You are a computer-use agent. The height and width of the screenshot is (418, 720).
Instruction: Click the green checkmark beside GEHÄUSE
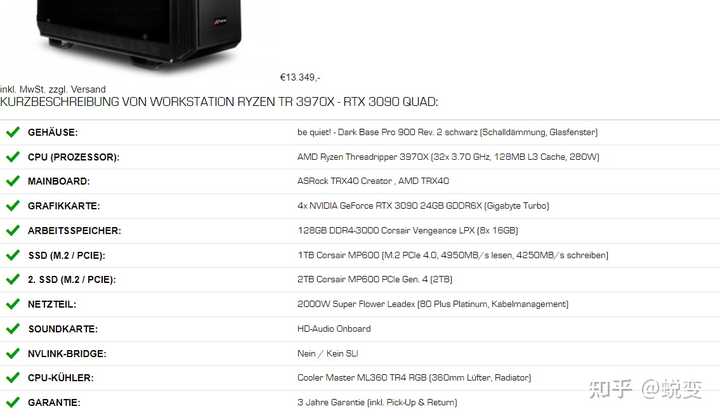click(13, 132)
